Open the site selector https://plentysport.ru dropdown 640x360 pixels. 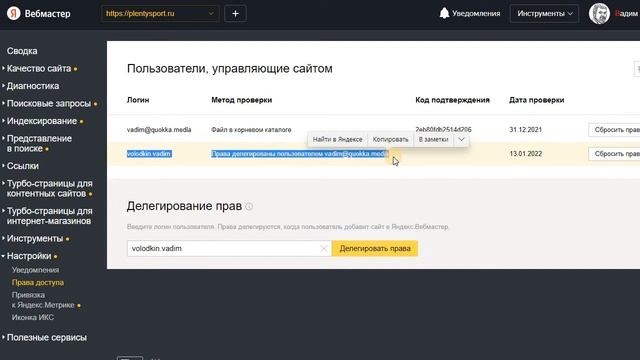(160, 13)
